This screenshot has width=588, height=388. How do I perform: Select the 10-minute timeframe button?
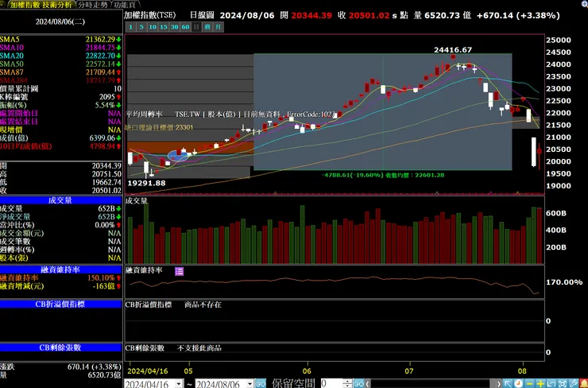point(153,27)
